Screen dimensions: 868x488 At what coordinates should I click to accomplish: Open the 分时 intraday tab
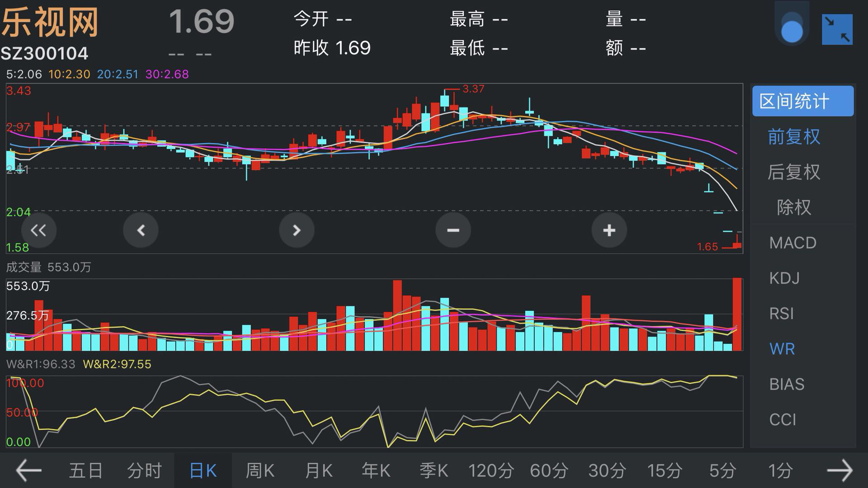coord(144,470)
